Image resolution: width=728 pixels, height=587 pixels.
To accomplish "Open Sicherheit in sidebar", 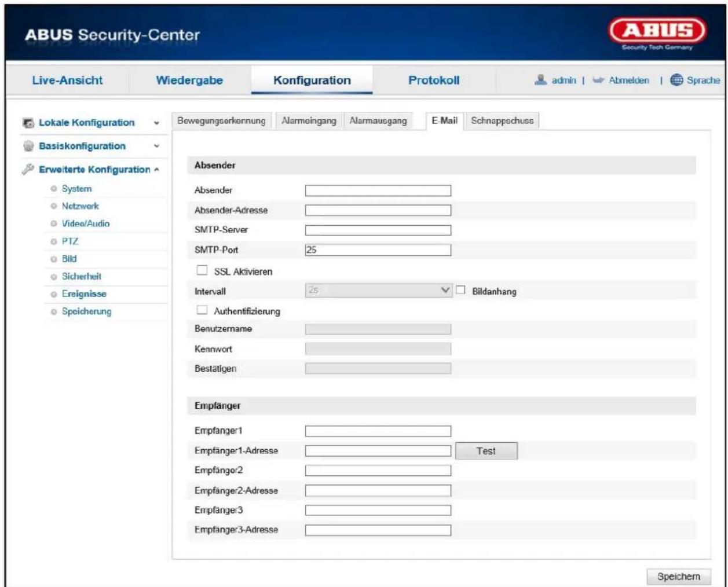I will [x=82, y=277].
